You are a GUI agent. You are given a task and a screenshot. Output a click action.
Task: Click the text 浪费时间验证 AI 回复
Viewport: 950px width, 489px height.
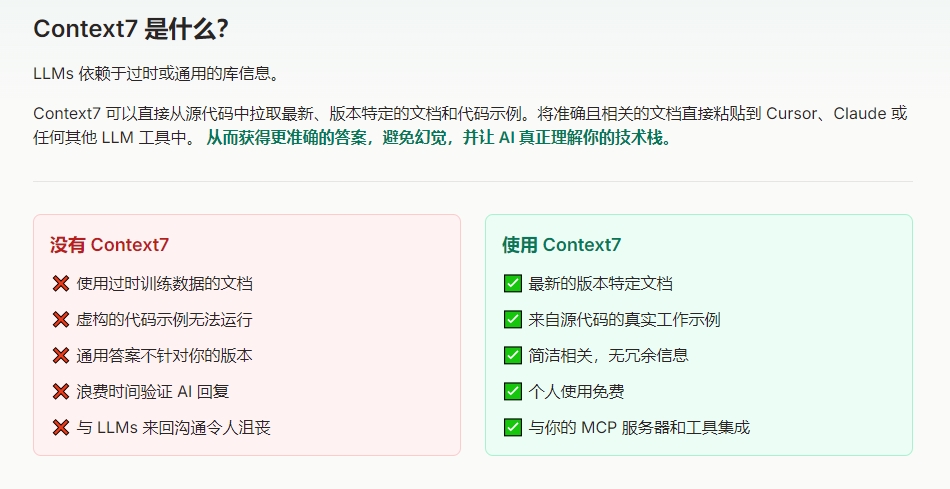(153, 391)
